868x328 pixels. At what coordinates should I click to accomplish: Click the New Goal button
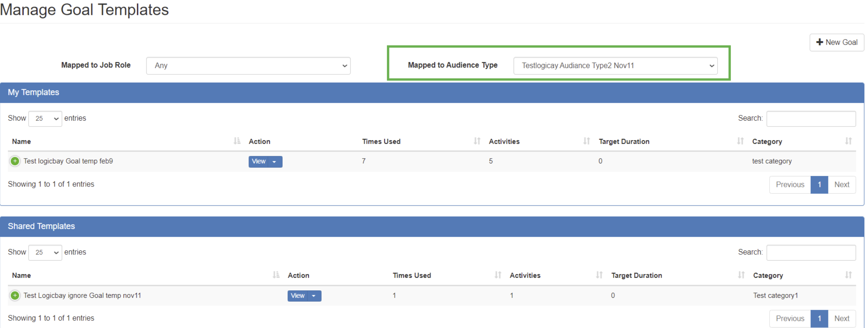[x=837, y=42]
